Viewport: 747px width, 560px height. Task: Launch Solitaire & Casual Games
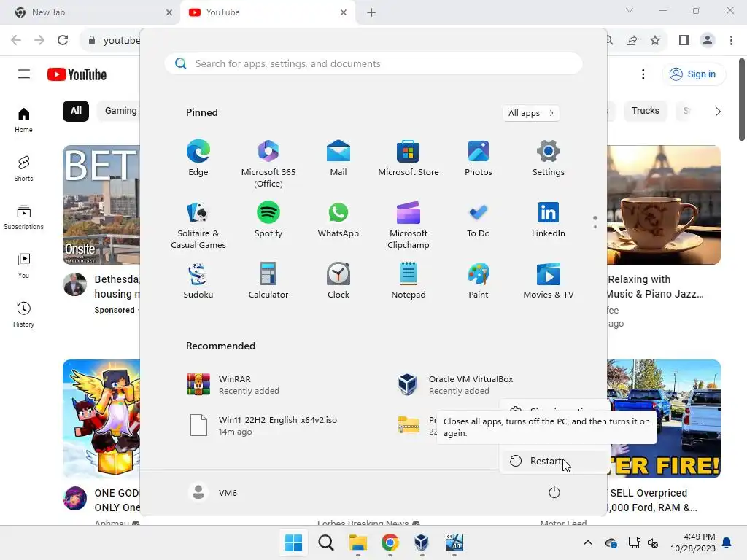pos(198,225)
